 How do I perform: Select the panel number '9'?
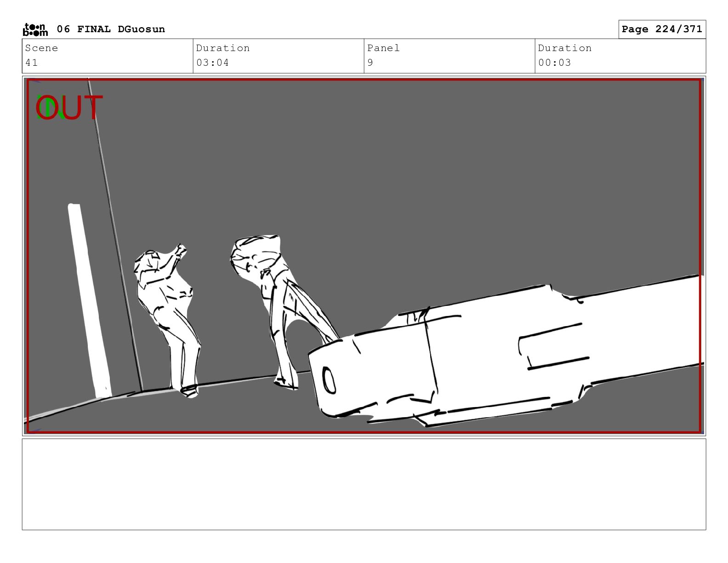[370, 63]
